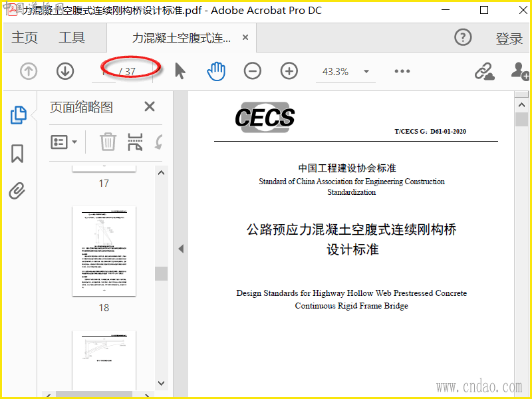The width and height of the screenshot is (532, 399).
Task: Click the page label 17
Action: pyautogui.click(x=104, y=184)
